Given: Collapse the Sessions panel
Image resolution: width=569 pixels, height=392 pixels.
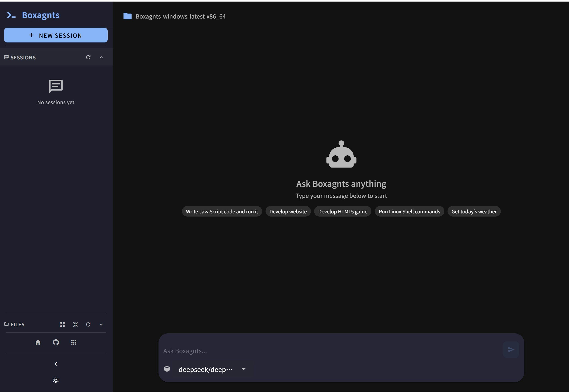Looking at the screenshot, I should click(x=101, y=57).
